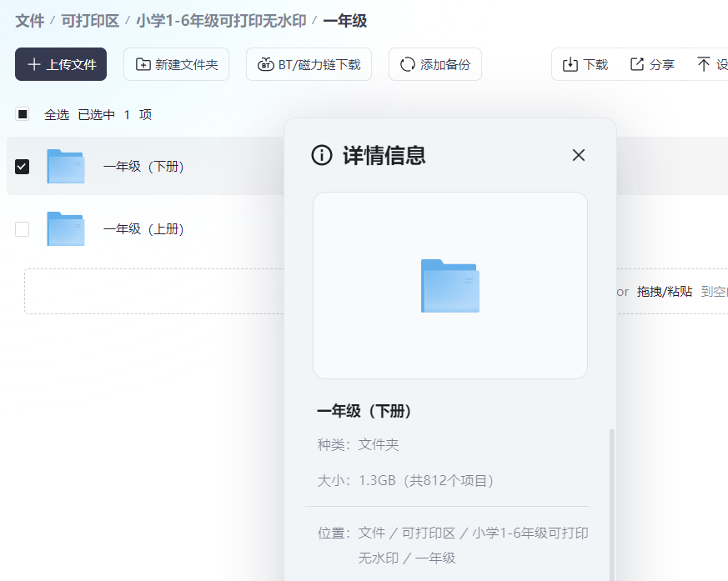Click the 一年级（上册） folder name
The image size is (728, 581).
pyautogui.click(x=143, y=229)
